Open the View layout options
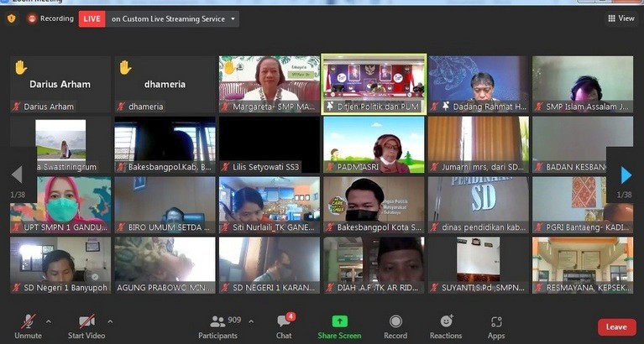 [621, 18]
